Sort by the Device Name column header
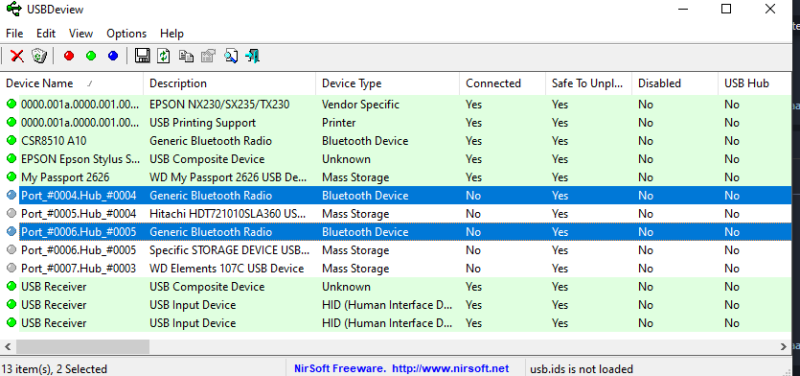The height and width of the screenshot is (376, 800). [72, 84]
